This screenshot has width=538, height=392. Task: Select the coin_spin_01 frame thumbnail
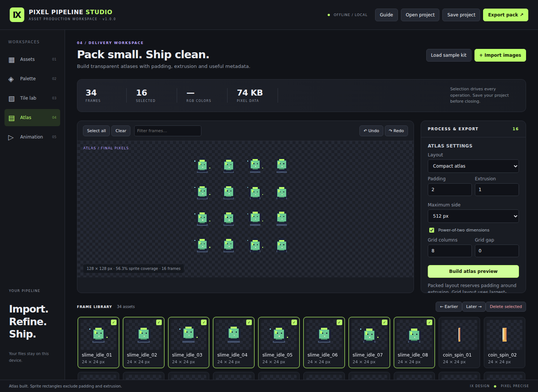click(459, 342)
